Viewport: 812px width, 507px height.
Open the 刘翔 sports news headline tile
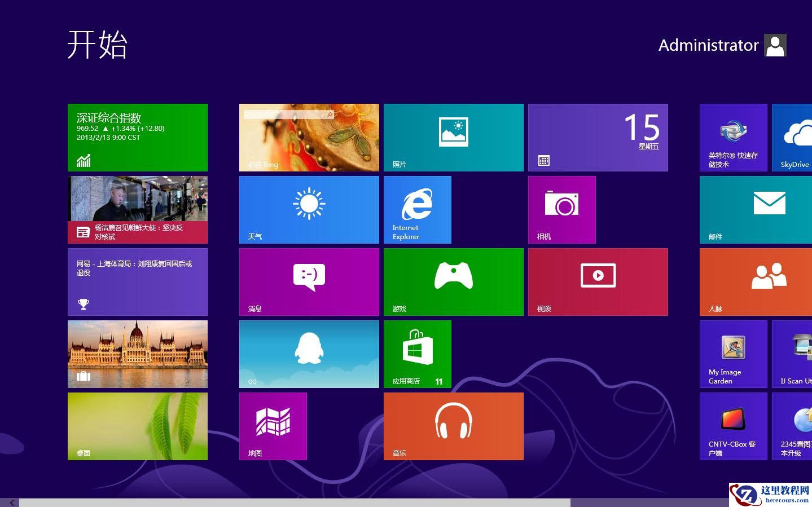tap(137, 281)
